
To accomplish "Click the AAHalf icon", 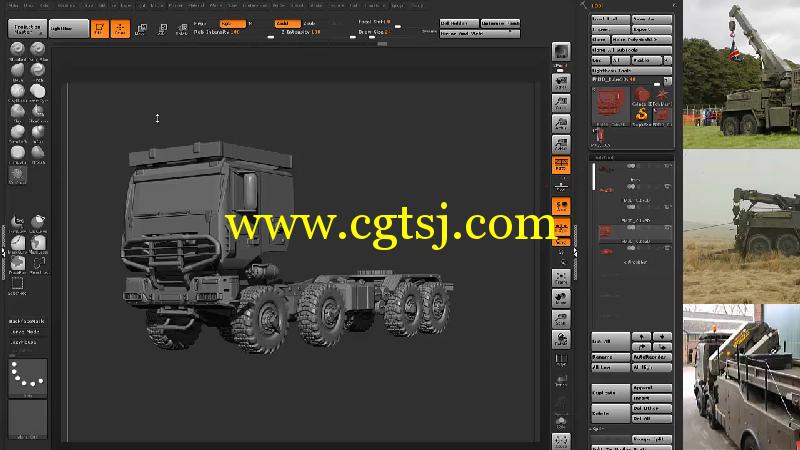I will 561,144.
